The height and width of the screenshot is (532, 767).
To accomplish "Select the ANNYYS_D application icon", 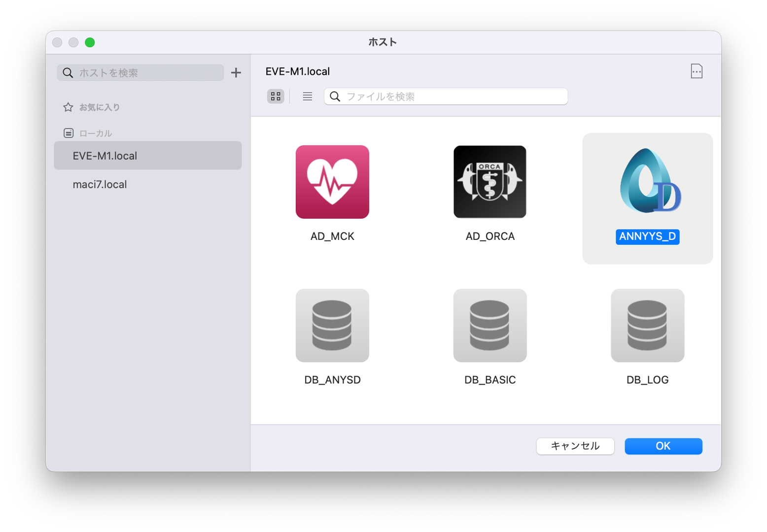I will (650, 181).
